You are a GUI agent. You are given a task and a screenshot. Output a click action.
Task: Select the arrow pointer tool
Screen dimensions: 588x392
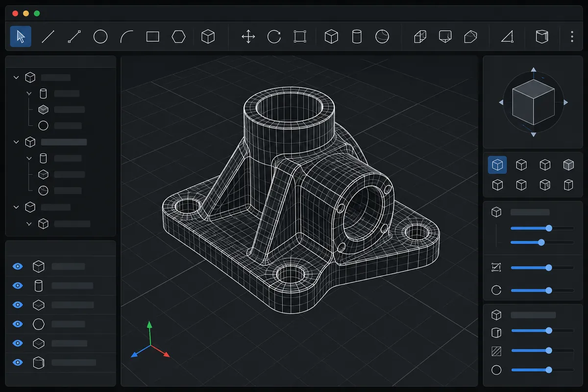(21, 36)
